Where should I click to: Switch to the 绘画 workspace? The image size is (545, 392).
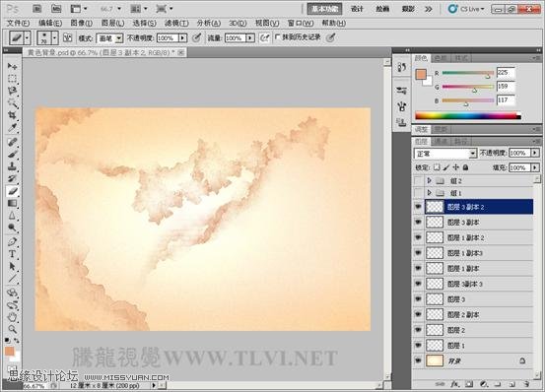pos(382,9)
